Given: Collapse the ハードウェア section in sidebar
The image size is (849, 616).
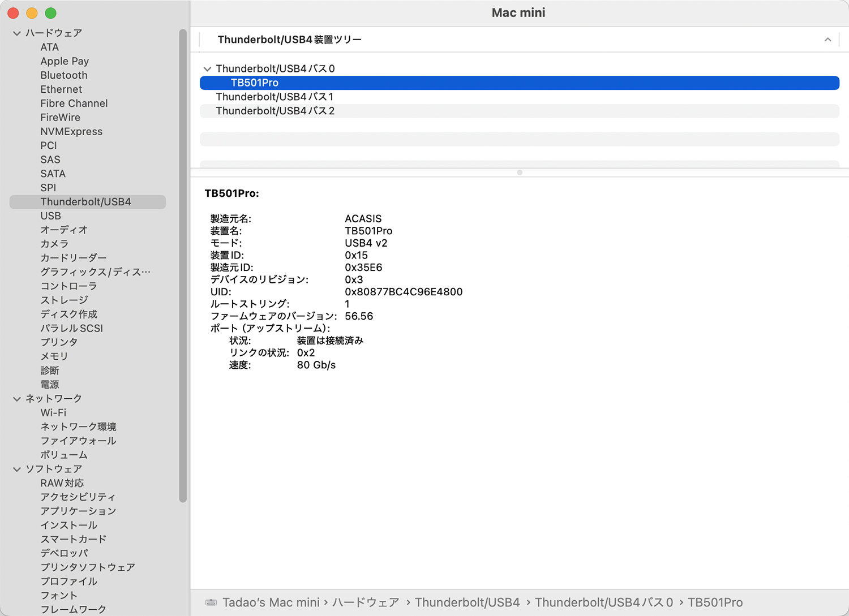Looking at the screenshot, I should click(x=17, y=33).
